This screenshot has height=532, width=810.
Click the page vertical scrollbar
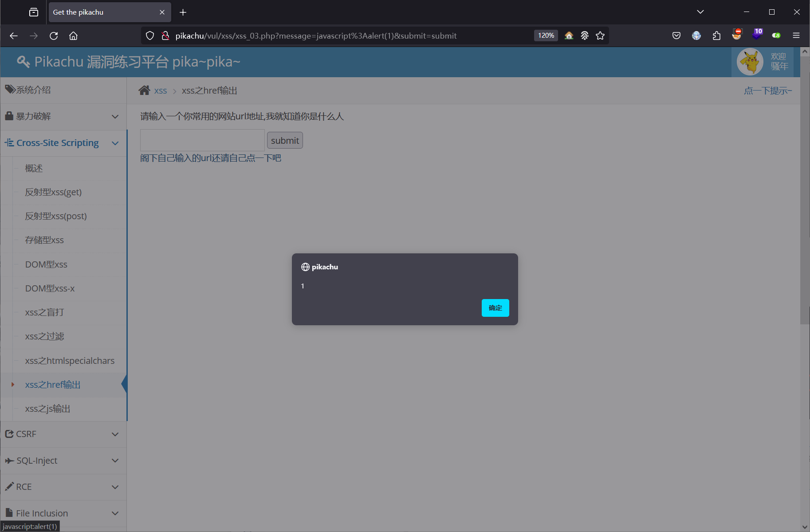tap(805, 190)
